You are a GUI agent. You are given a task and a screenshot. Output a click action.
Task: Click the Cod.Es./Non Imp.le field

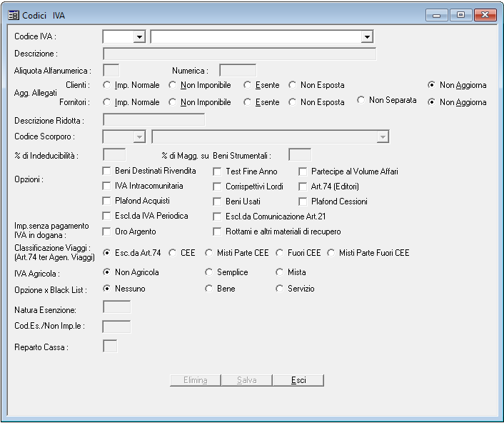click(116, 327)
